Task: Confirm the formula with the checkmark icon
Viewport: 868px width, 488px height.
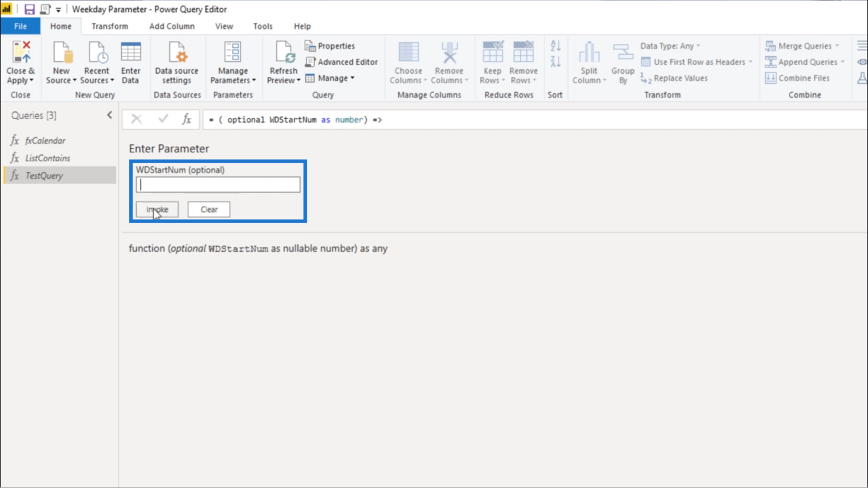Action: tap(163, 119)
